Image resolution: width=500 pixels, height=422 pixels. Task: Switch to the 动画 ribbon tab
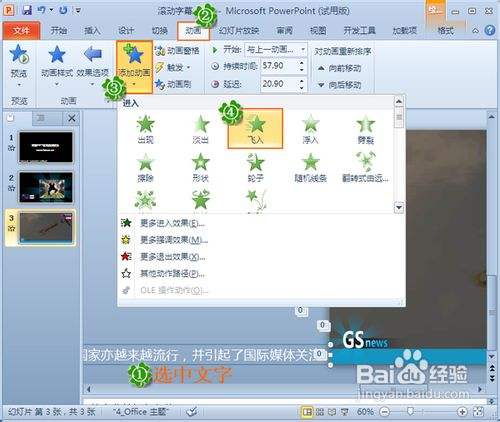[193, 31]
